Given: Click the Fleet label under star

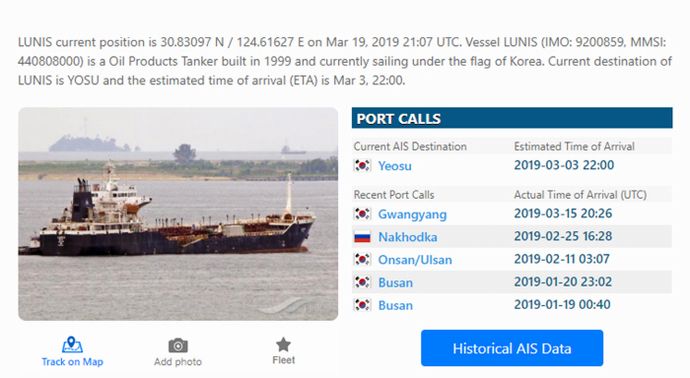Looking at the screenshot, I should click(x=283, y=360).
